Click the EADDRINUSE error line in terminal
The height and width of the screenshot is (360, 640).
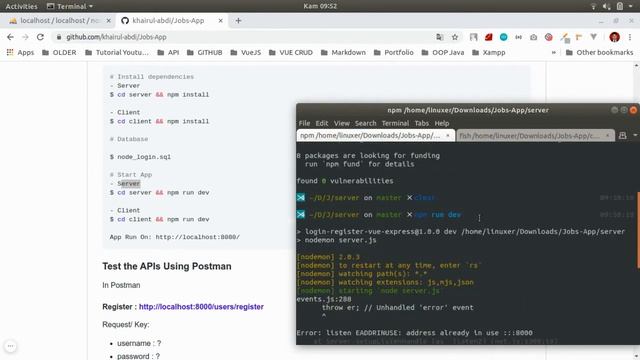414,333
